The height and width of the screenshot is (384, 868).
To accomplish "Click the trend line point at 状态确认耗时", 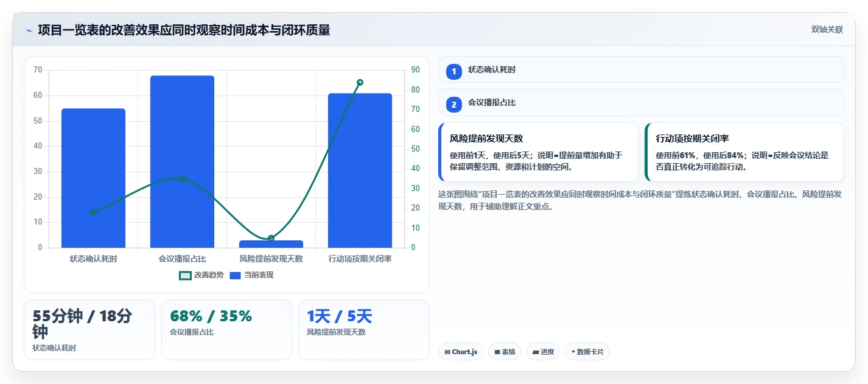I will (93, 212).
